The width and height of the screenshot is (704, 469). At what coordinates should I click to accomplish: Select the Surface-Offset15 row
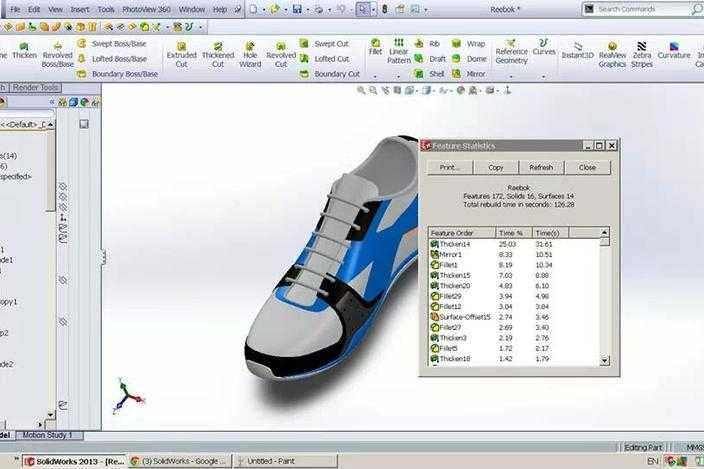(x=514, y=317)
